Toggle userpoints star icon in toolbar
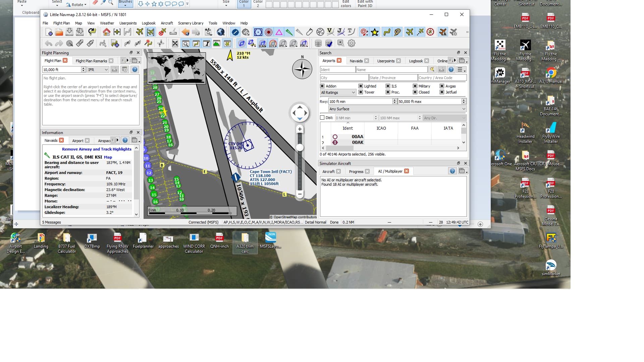Screen dimensions: 644x362 tap(375, 32)
